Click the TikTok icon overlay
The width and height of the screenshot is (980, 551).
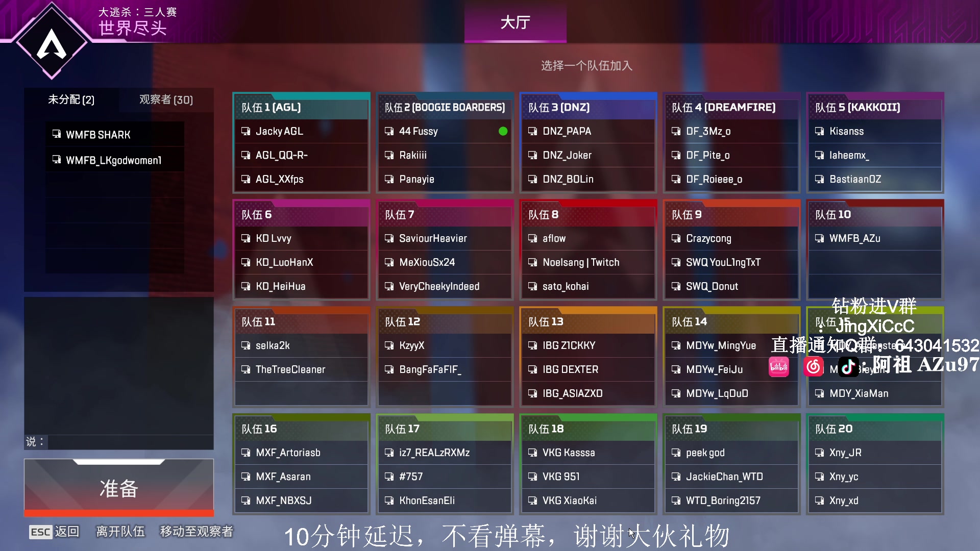[x=848, y=367]
